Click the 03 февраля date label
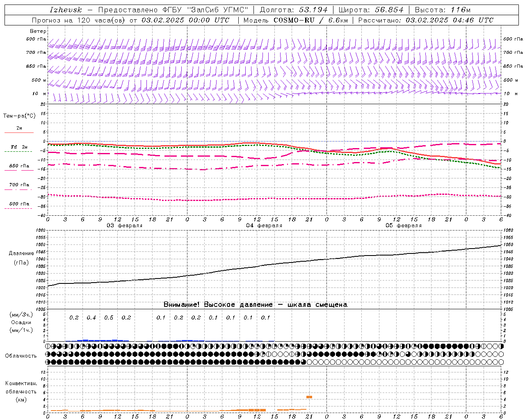Screen dimensions: 525x420 (x=125, y=226)
